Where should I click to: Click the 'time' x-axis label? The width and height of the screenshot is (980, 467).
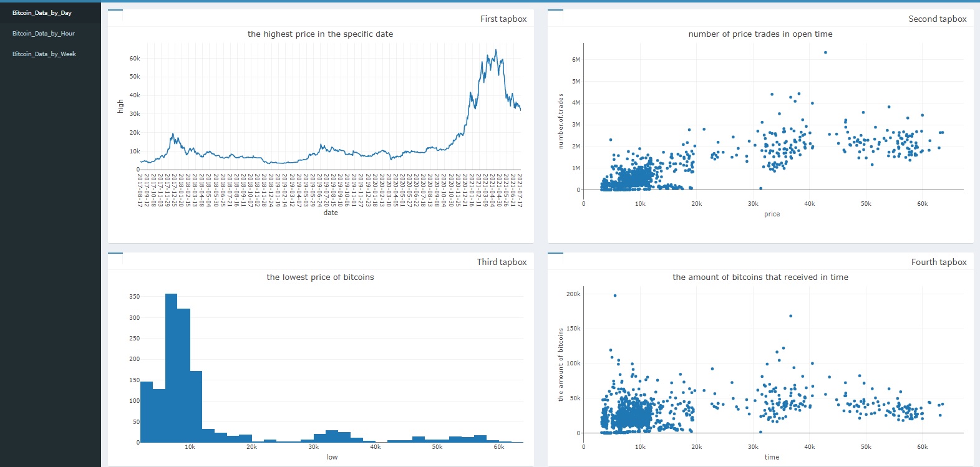pos(772,457)
